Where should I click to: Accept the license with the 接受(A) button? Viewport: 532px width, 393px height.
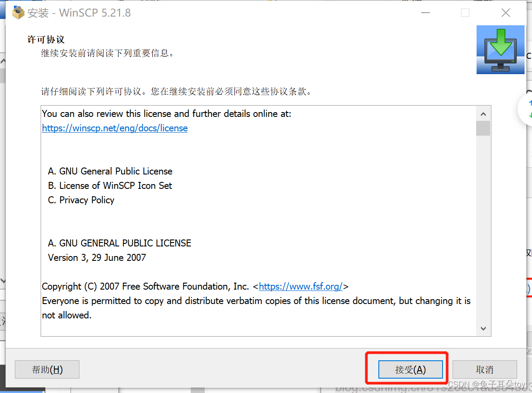tap(410, 369)
